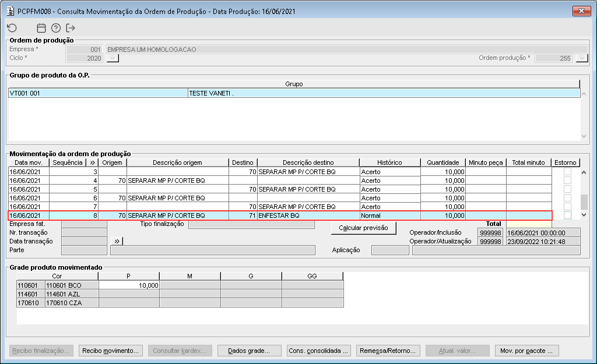Viewport: 597px width, 364px height.
Task: Click the Quantidade column header
Action: pos(443,162)
